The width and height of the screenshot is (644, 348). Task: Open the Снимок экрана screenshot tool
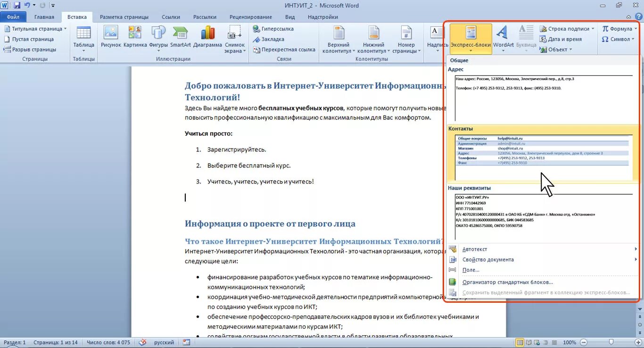(234, 40)
